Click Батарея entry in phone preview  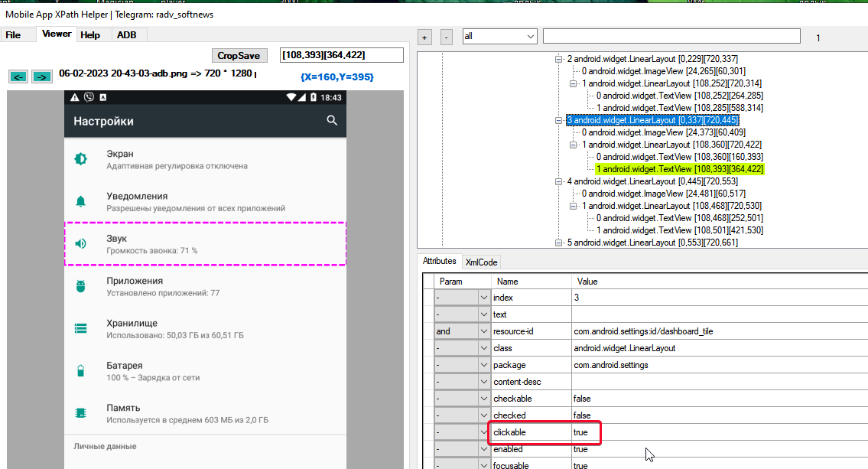pyautogui.click(x=206, y=371)
